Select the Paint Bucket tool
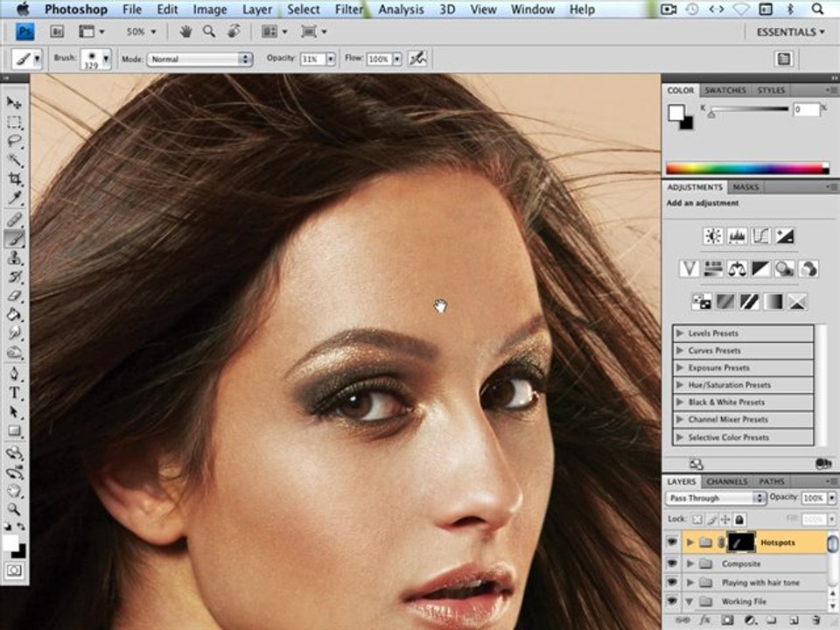This screenshot has width=840, height=630. [14, 314]
